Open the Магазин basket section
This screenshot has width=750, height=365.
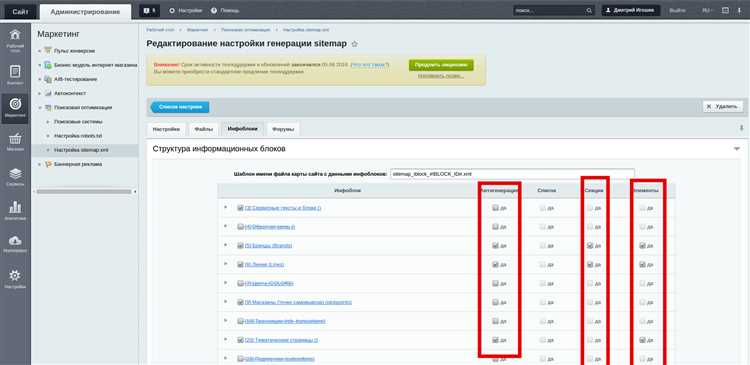[x=15, y=143]
